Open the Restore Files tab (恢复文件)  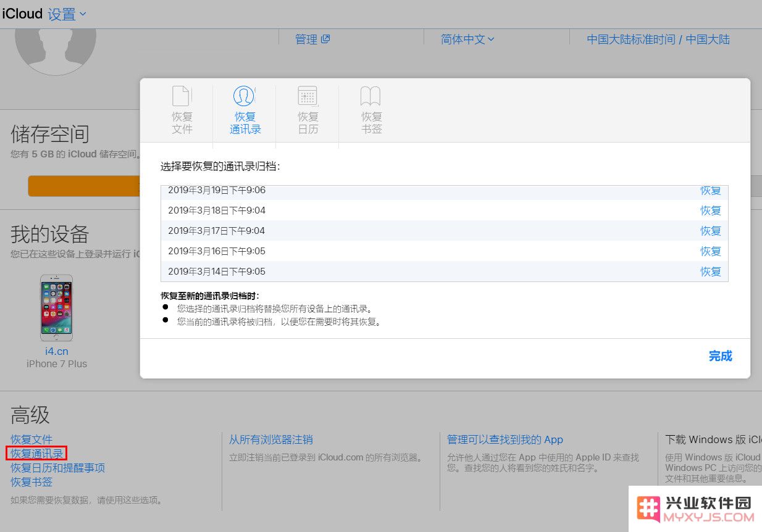pos(182,110)
